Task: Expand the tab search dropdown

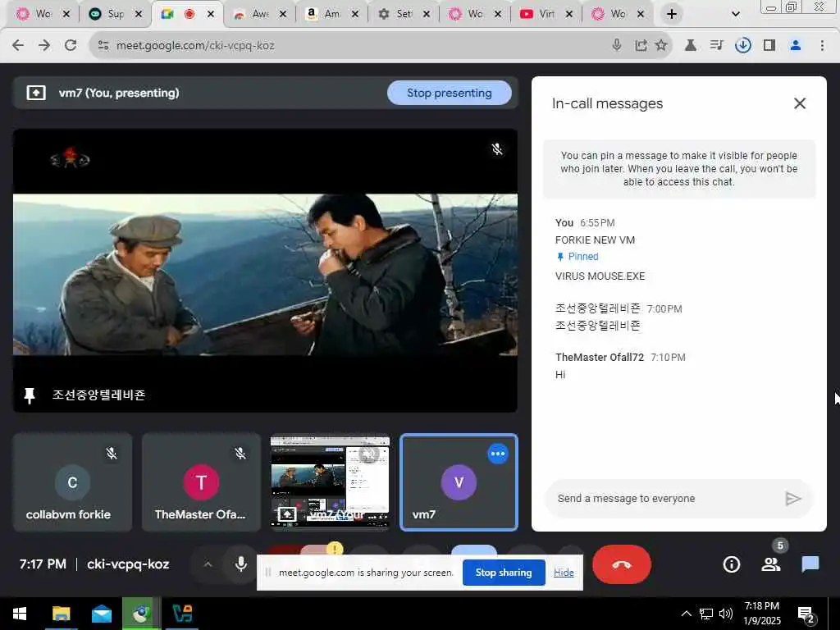Action: (x=736, y=15)
